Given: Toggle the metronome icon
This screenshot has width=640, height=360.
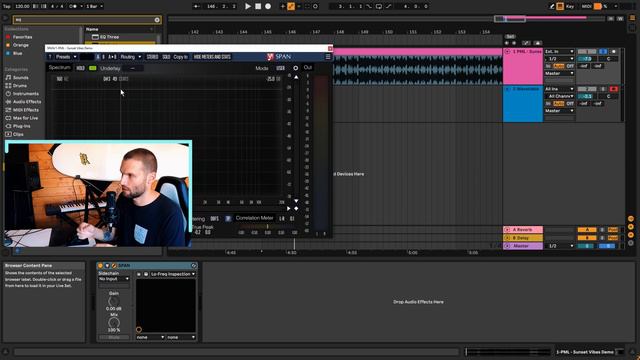Looking at the screenshot, I should [x=73, y=6].
